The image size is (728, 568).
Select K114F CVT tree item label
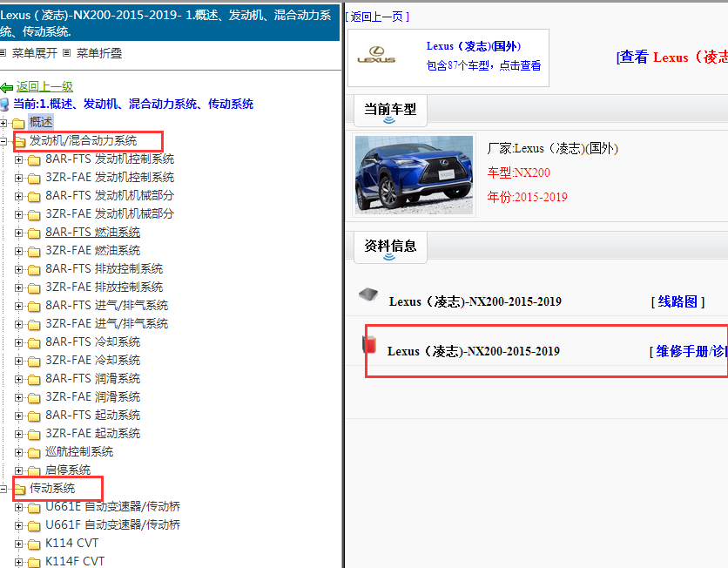(75, 562)
